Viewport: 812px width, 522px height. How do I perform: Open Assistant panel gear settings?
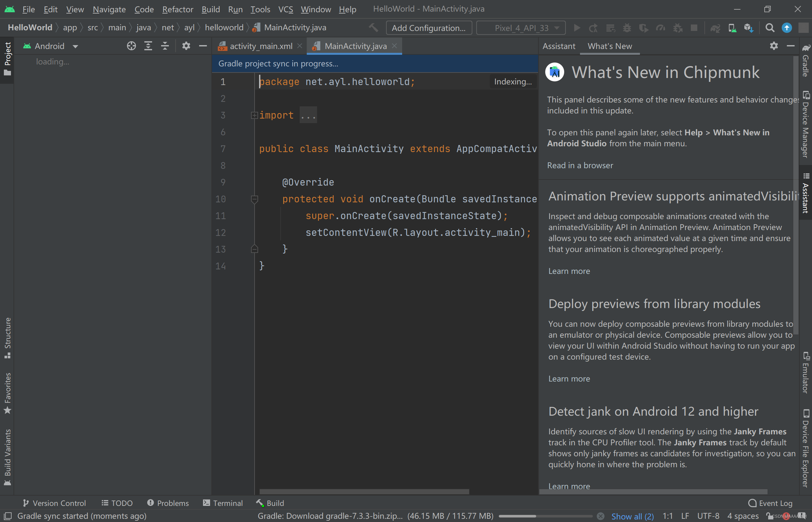(774, 46)
